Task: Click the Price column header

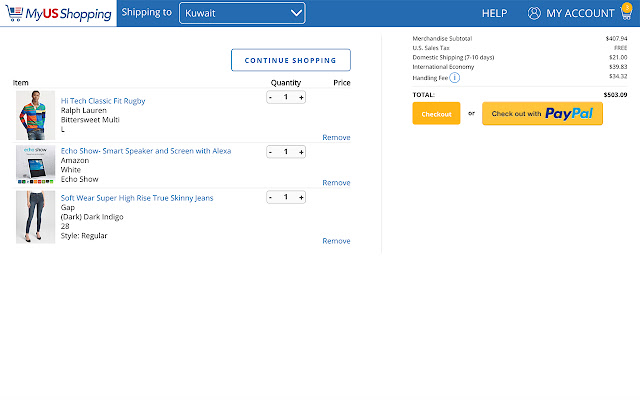Action: 342,83
